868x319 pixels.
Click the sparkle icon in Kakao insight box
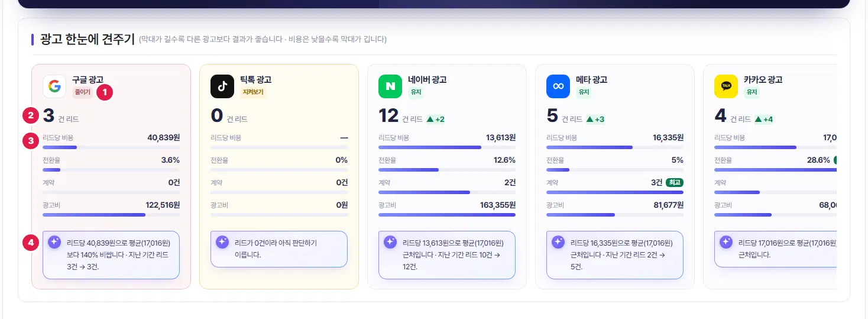point(726,241)
